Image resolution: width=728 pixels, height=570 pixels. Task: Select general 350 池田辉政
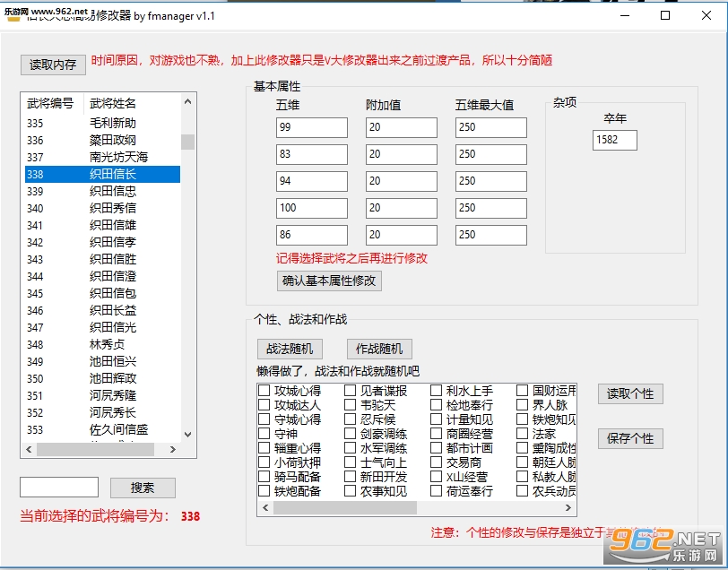[x=102, y=379]
